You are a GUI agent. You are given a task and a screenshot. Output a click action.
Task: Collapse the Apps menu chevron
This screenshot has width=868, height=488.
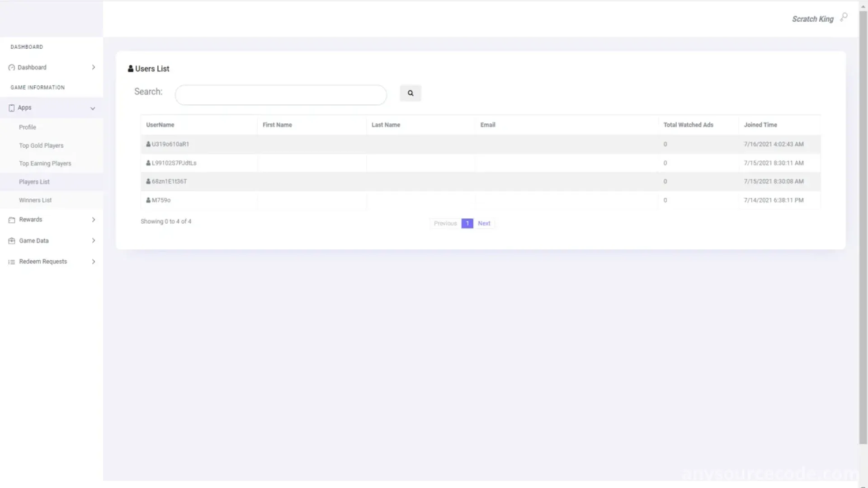click(93, 108)
